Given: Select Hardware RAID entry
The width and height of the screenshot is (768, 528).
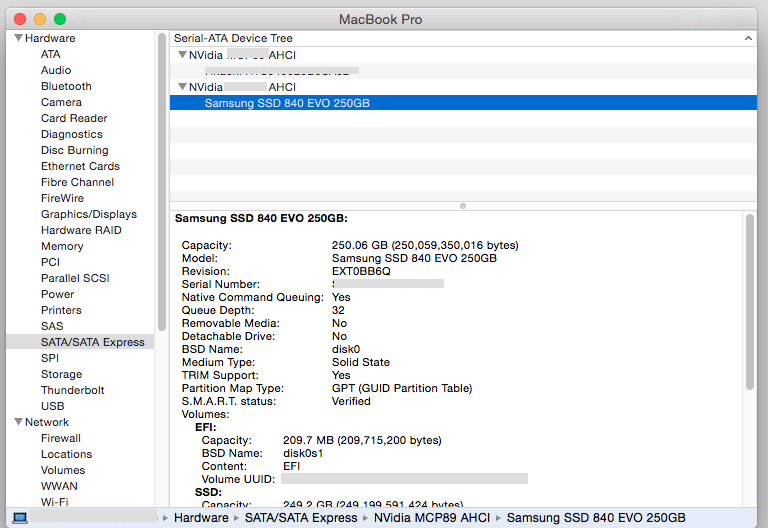Looking at the screenshot, I should coord(81,230).
